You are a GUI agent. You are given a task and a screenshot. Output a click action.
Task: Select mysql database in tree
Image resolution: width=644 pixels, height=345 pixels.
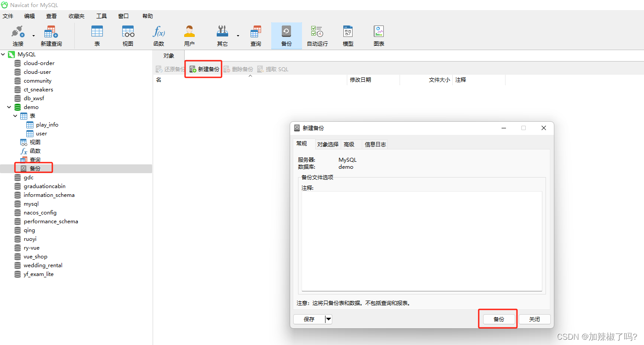click(x=31, y=203)
